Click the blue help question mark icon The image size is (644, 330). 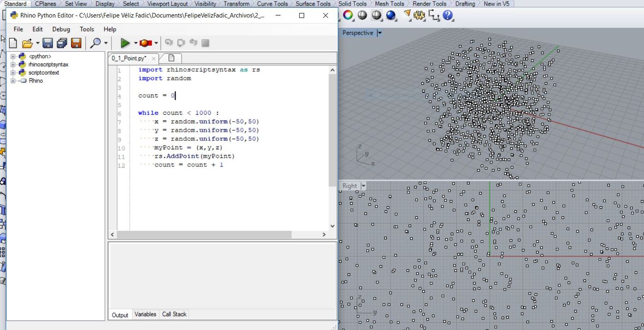(448, 15)
